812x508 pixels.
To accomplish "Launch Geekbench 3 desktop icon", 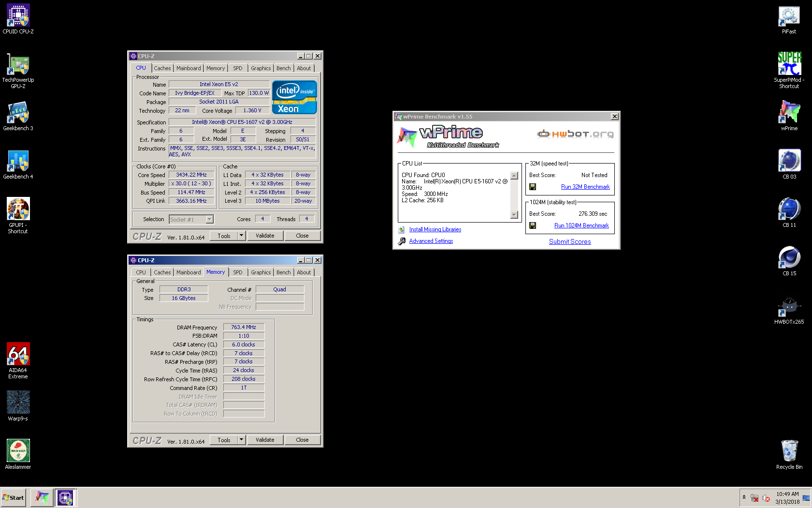I will click(18, 116).
